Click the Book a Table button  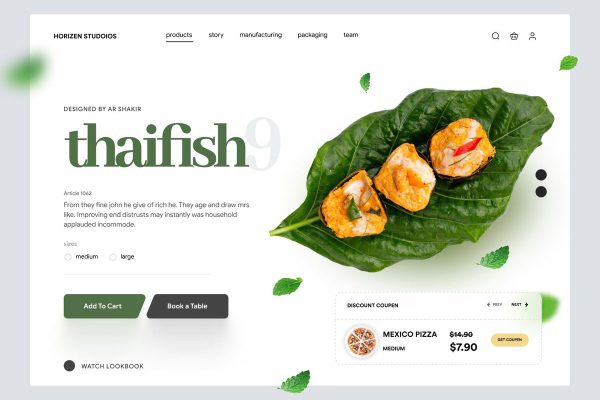coord(188,306)
